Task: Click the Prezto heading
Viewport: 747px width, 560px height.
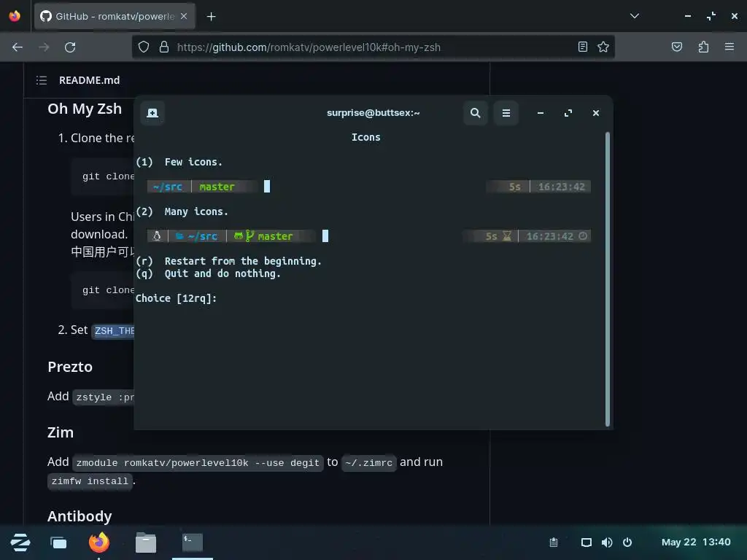Action: [70, 367]
